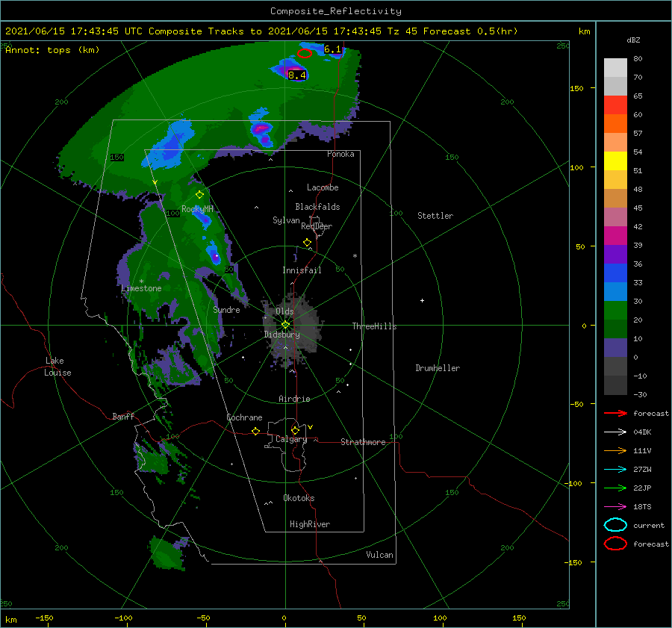Click the cyan 27ZW arrow in the legend
This screenshot has width=672, height=628.
[615, 470]
